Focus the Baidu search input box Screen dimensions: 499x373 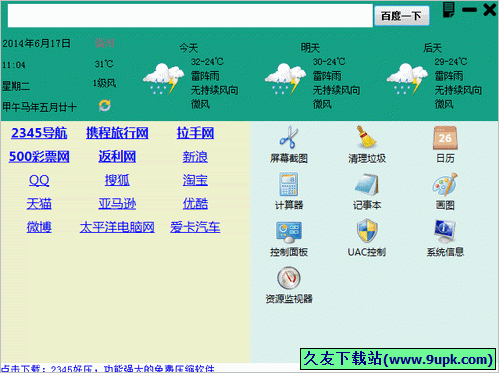190,16
